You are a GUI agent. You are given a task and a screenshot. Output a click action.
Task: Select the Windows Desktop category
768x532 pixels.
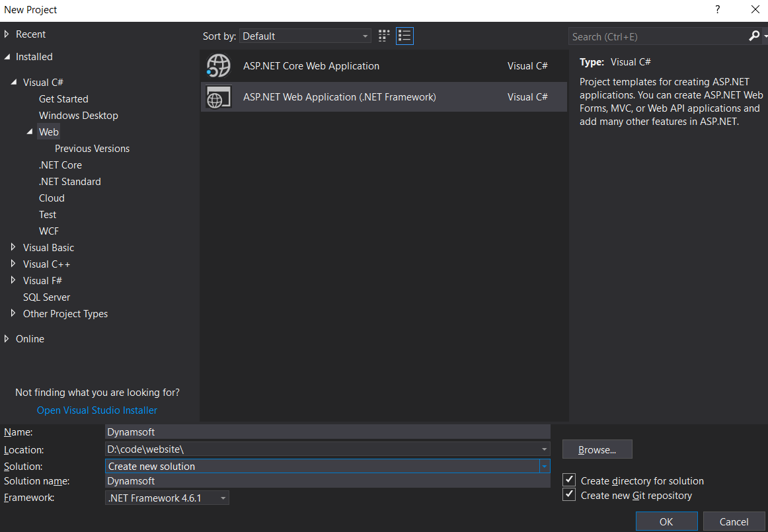click(78, 115)
